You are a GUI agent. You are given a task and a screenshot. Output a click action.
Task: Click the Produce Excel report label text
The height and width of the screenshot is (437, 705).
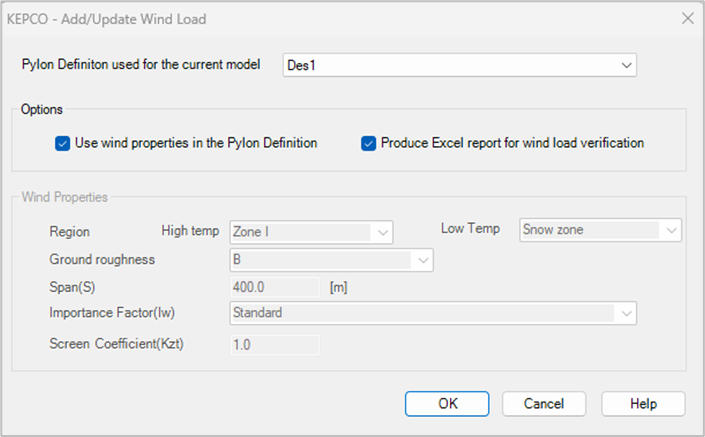click(512, 143)
